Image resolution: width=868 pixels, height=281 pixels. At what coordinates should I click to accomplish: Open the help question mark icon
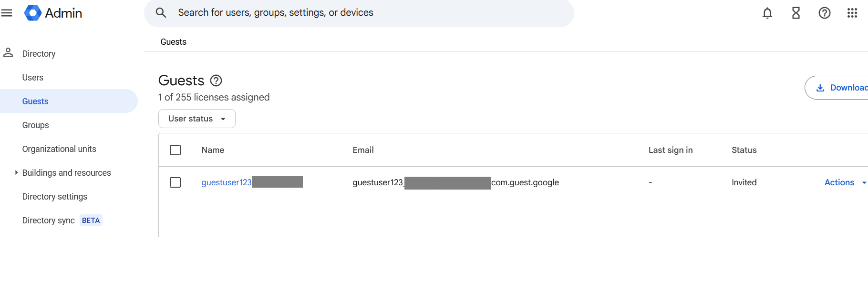(x=825, y=13)
